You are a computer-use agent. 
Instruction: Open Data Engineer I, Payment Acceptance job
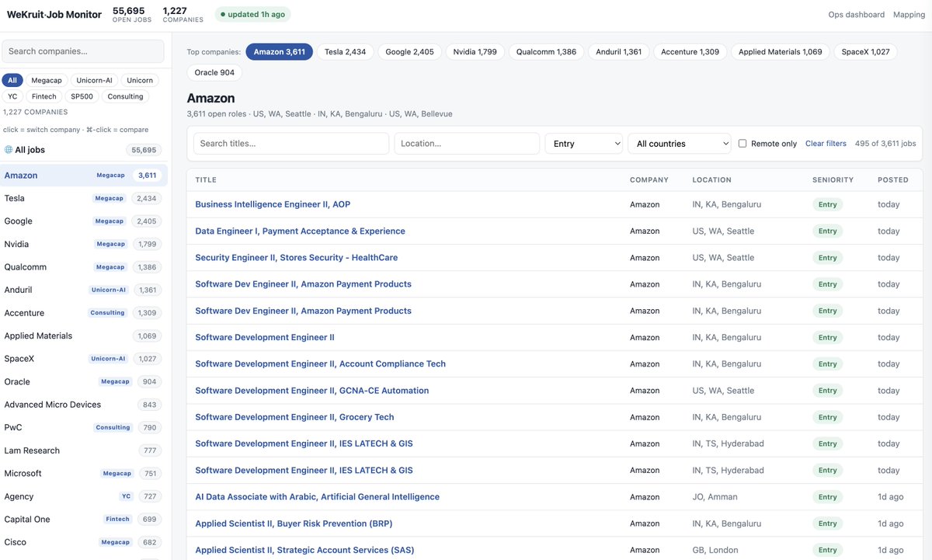[300, 231]
